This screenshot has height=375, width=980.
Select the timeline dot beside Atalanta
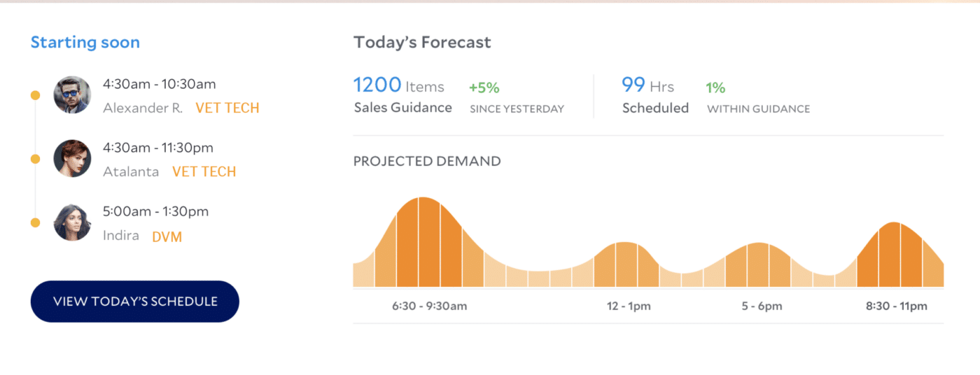(35, 160)
